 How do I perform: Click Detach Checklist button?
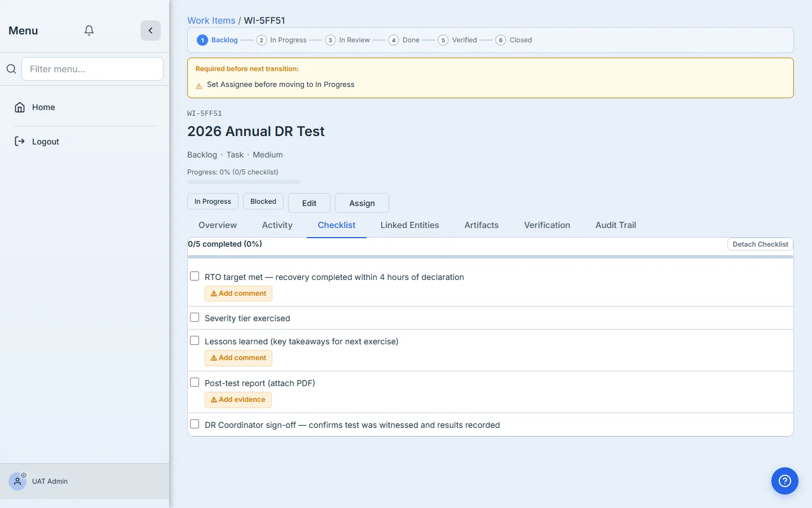760,244
